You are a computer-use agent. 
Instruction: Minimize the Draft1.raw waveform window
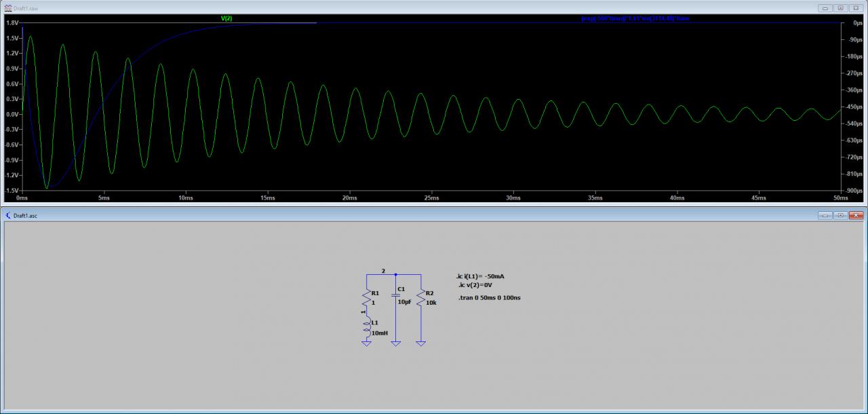[825, 8]
